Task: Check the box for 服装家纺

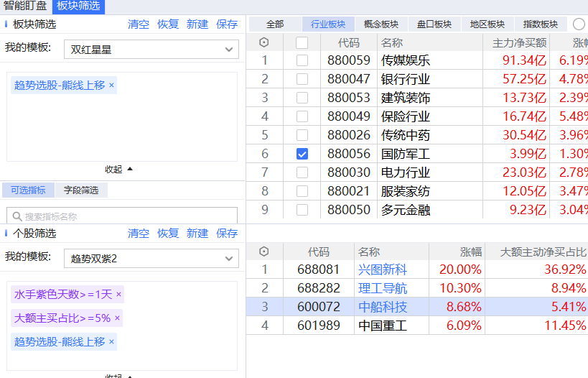Action: pyautogui.click(x=302, y=191)
